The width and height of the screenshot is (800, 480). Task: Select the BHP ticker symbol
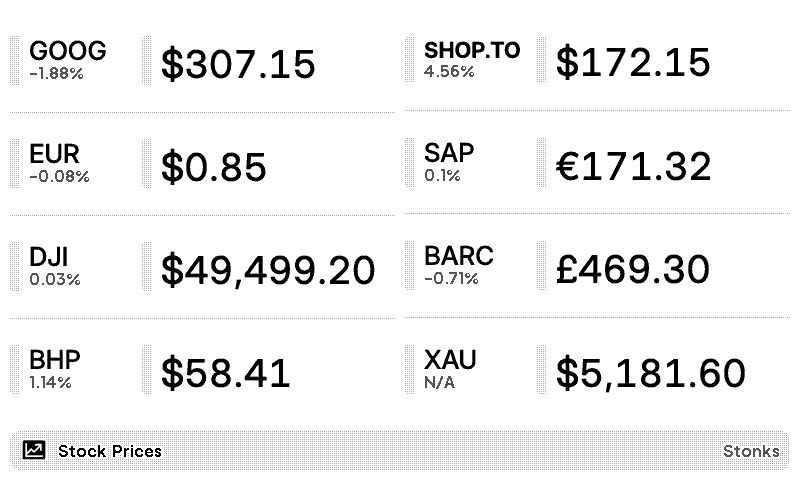point(55,360)
